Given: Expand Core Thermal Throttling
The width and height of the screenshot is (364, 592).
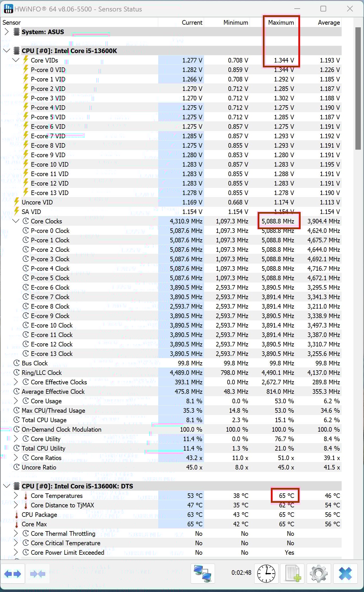Looking at the screenshot, I should 16,533.
